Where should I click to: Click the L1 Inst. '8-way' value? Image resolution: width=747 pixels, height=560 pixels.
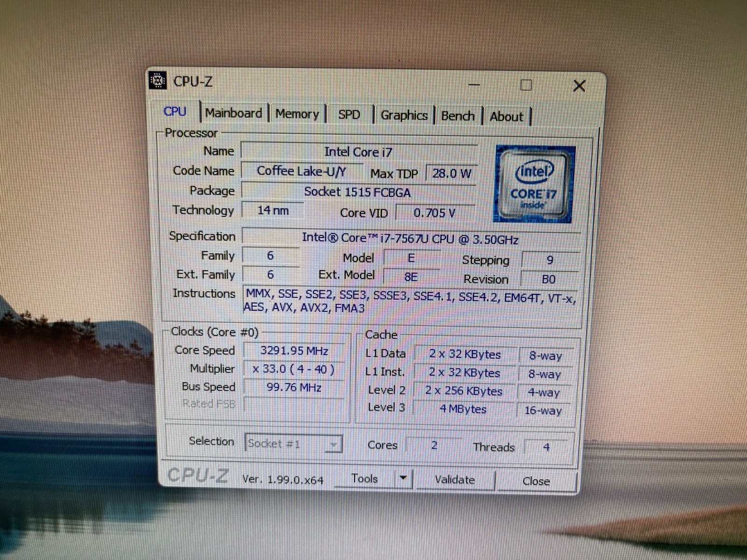545,374
